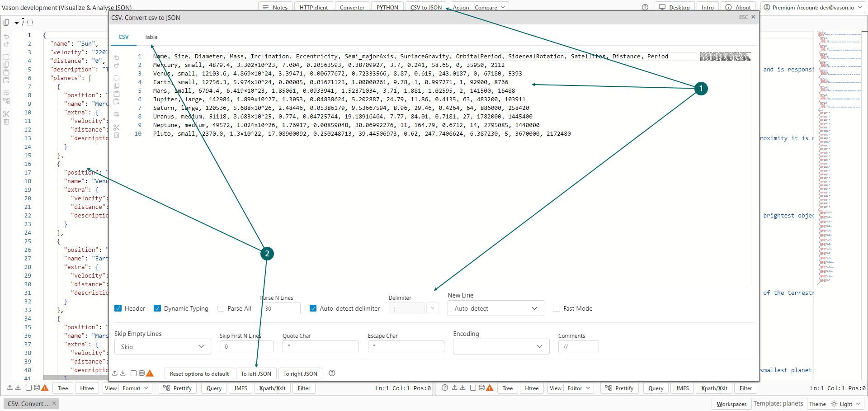Screen dimensions: 868x411
Task: Click CSV editor minimap thumbnail
Action: click(x=725, y=57)
